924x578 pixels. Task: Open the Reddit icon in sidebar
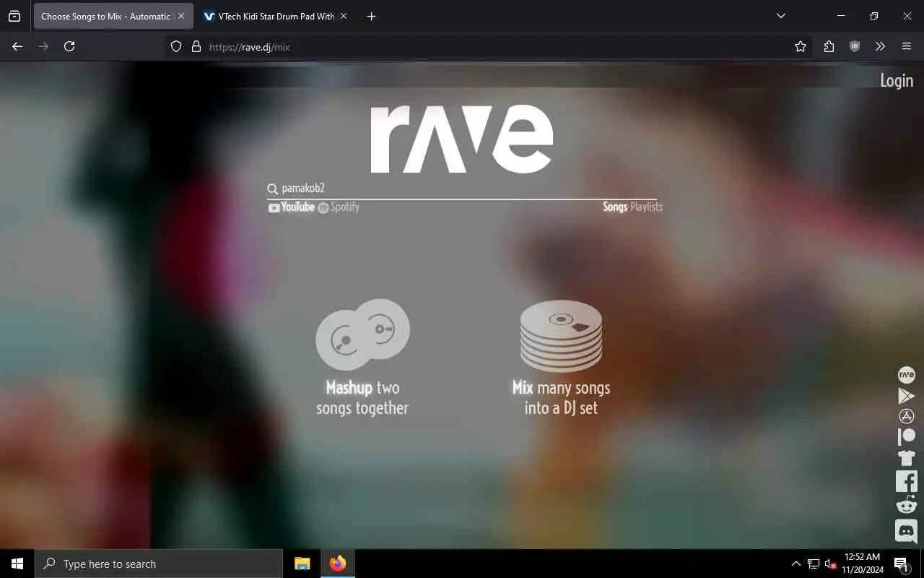click(906, 504)
